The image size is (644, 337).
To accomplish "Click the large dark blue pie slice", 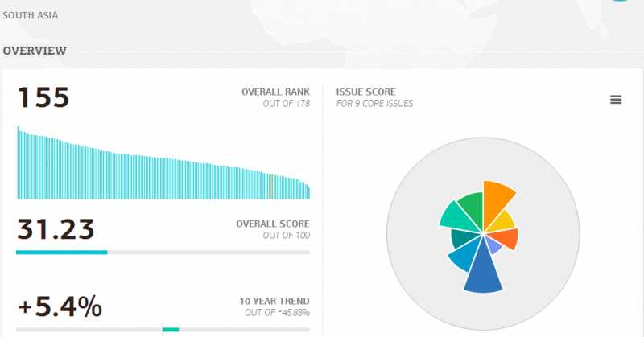I will [485, 269].
